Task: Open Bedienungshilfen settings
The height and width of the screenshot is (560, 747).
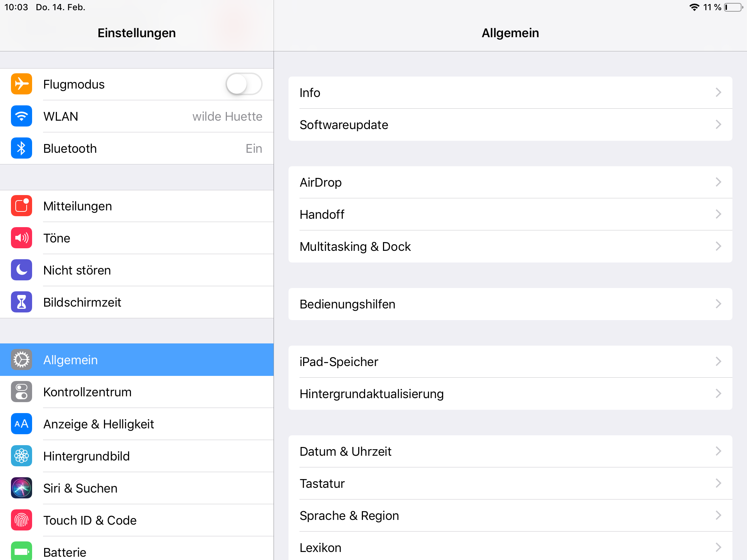Action: pos(510,304)
